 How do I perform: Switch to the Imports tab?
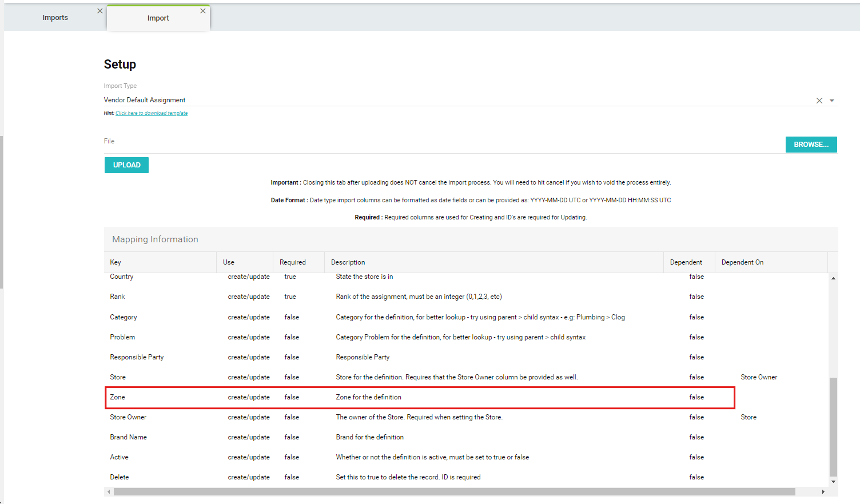[x=55, y=18]
